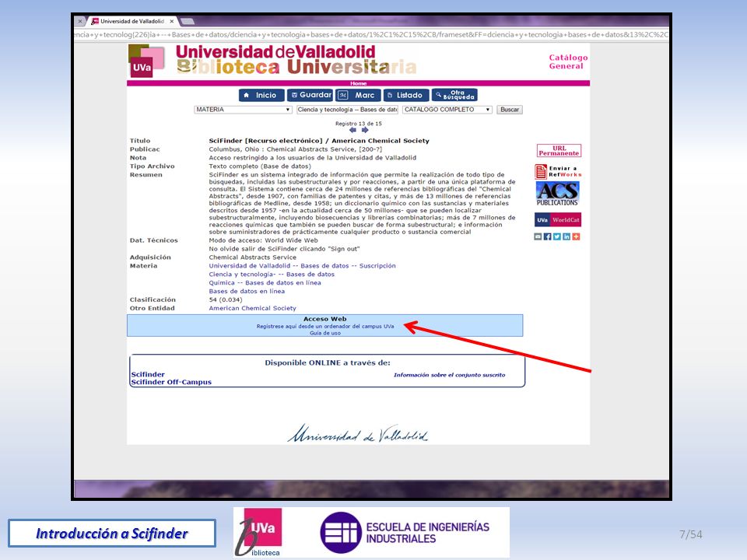Open the CATALOGO COMPLETO scope dropdown
The width and height of the screenshot is (747, 560).
pyautogui.click(x=447, y=110)
